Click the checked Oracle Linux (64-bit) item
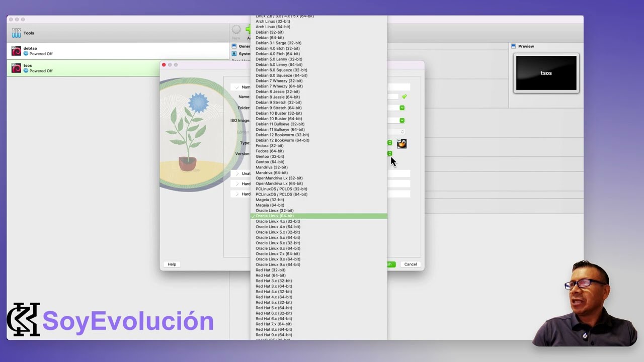Viewport: 644px width, 362px height. (x=319, y=216)
